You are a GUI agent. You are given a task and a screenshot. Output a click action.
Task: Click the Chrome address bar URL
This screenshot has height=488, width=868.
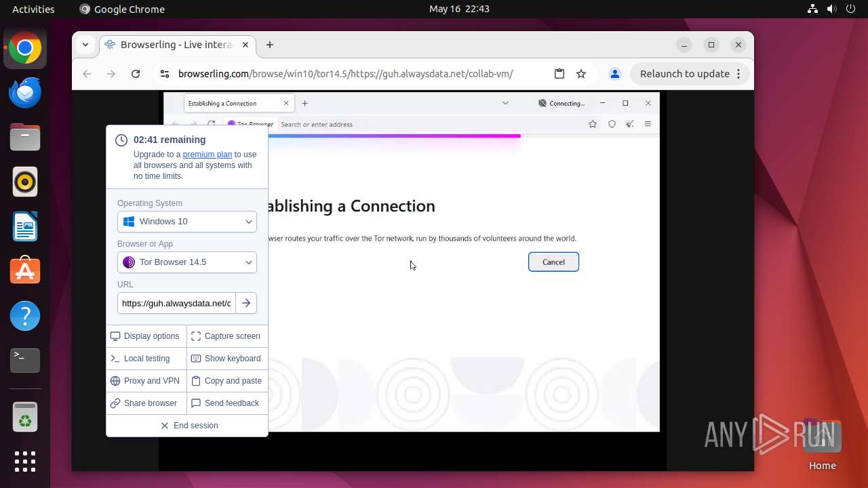click(x=345, y=74)
